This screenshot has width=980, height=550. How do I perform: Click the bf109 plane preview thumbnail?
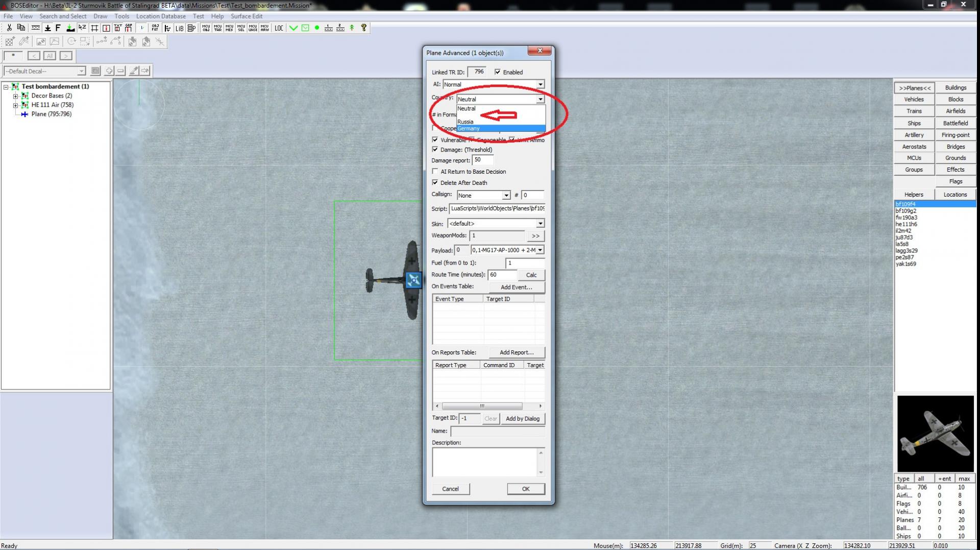pos(935,434)
